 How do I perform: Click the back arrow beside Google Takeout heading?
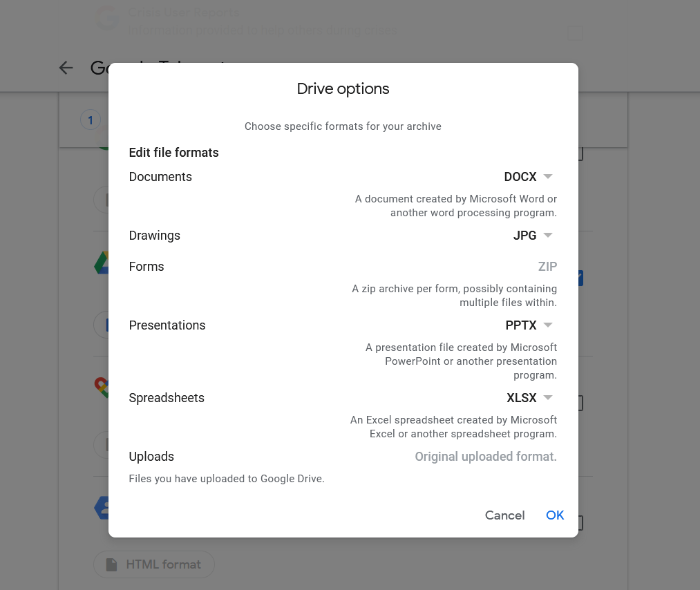[x=66, y=68]
